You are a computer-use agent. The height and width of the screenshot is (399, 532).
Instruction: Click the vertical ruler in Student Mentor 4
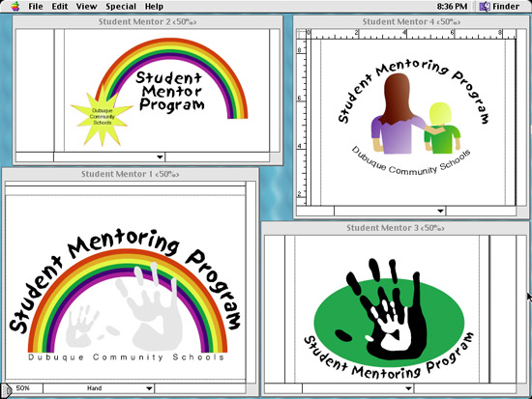tap(301, 122)
